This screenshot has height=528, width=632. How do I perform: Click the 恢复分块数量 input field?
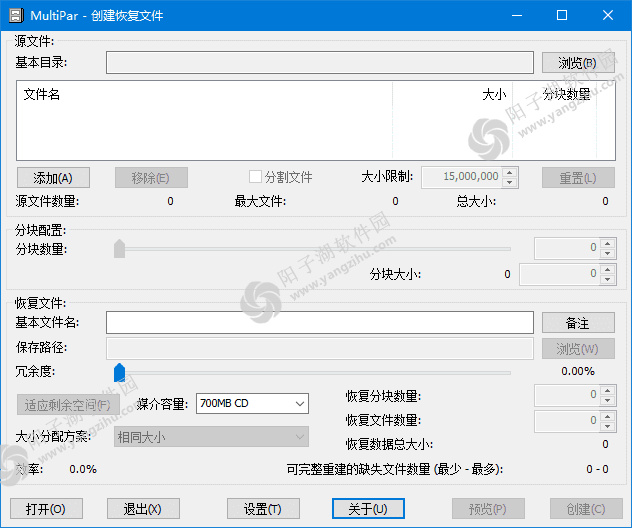pyautogui.click(x=567, y=395)
